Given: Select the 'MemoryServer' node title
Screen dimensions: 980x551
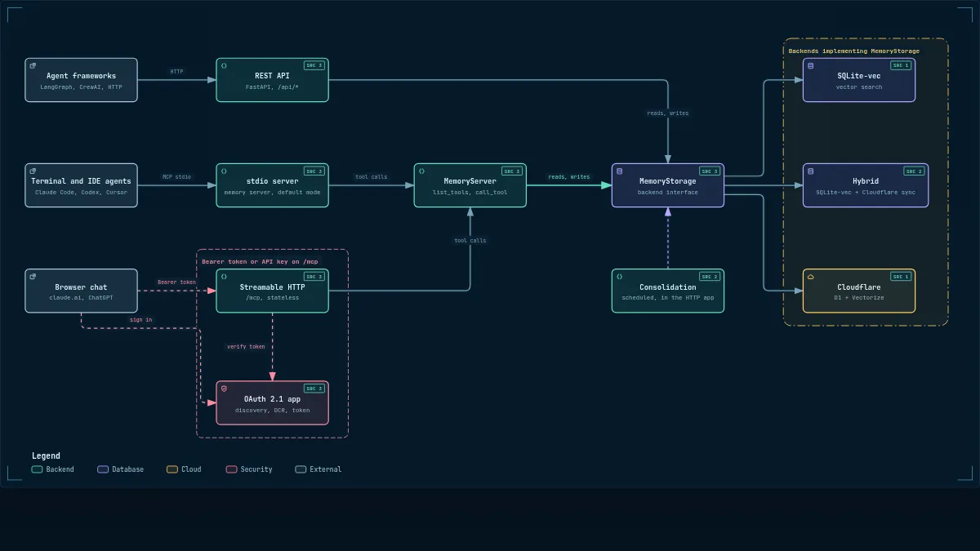Looking at the screenshot, I should pos(470,181).
